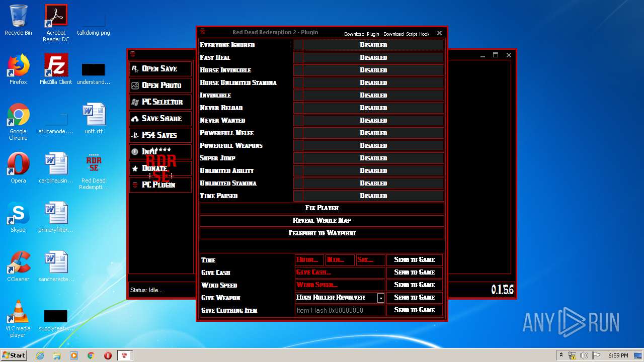Toggle Horse Unlimited Stamina checkbox
Screen dimensions: 644x362
298,82
